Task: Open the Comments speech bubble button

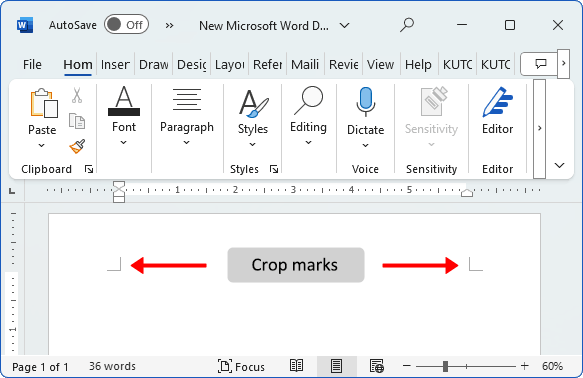Action: click(x=541, y=64)
